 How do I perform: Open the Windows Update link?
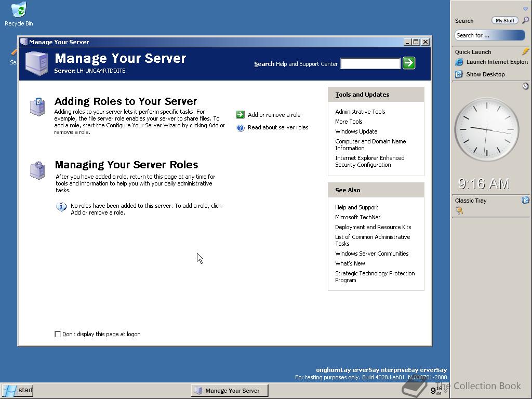tap(356, 131)
